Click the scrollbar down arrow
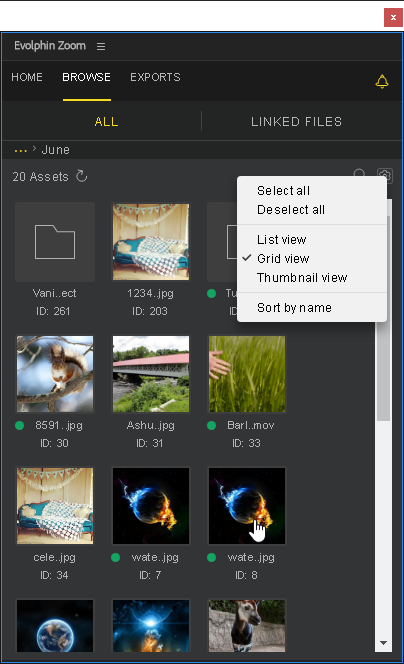The height and width of the screenshot is (664, 404). (383, 643)
